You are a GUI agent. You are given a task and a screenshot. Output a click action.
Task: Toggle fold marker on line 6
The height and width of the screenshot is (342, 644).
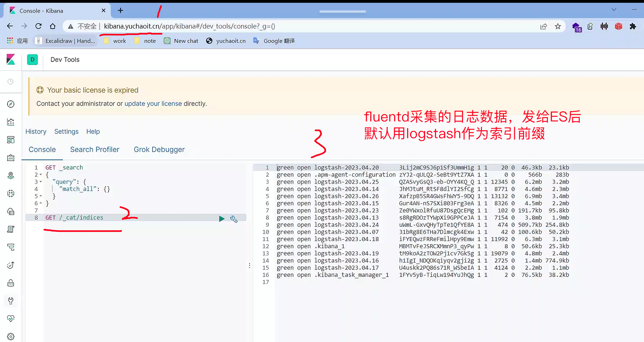coord(41,203)
